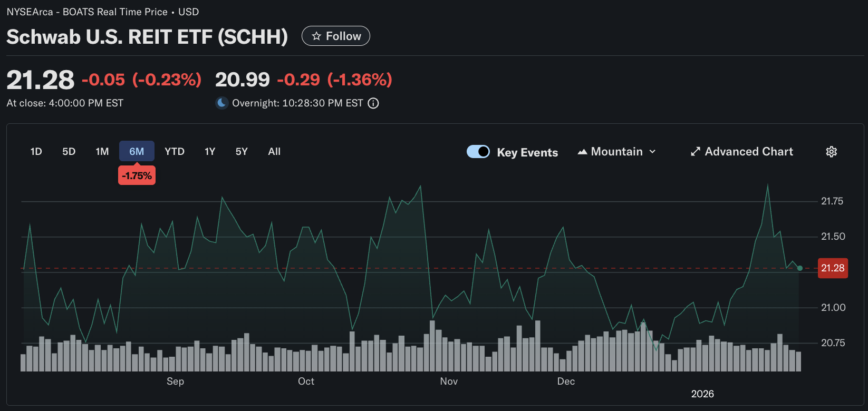Click the Schwab U.S. REIT ETF (SCHH) title

tap(147, 37)
